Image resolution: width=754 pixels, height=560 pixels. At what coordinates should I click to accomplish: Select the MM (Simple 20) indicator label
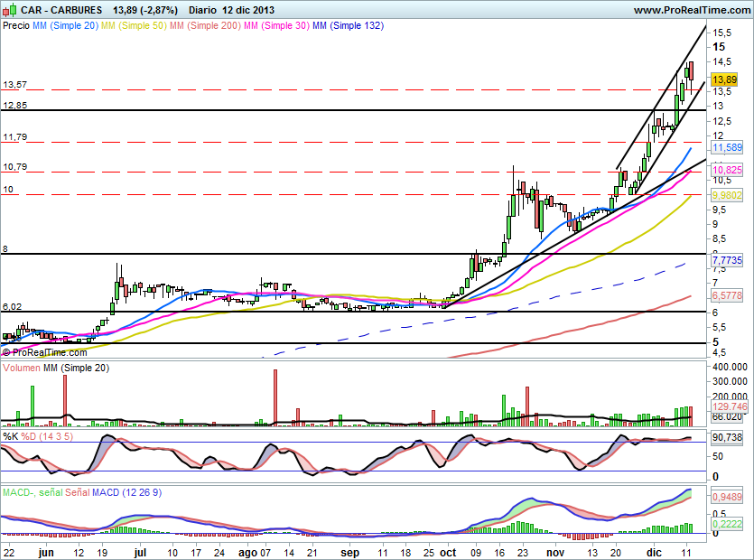coord(65,26)
